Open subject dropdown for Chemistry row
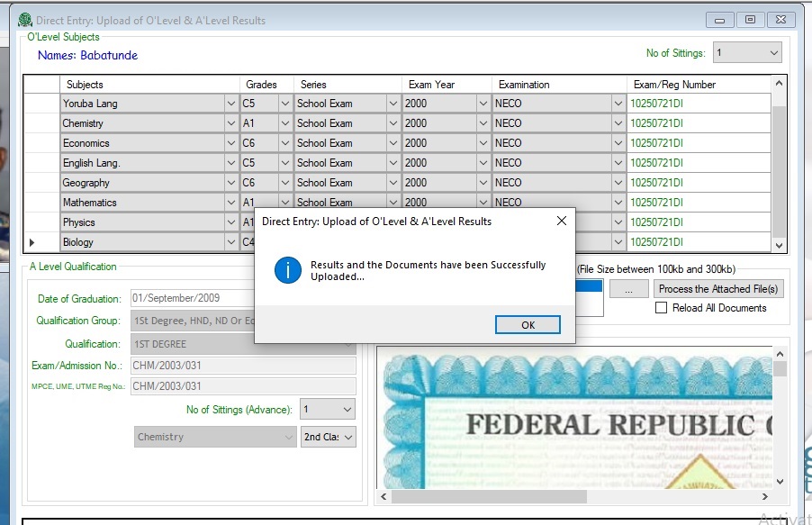812x525 pixels. pyautogui.click(x=231, y=123)
